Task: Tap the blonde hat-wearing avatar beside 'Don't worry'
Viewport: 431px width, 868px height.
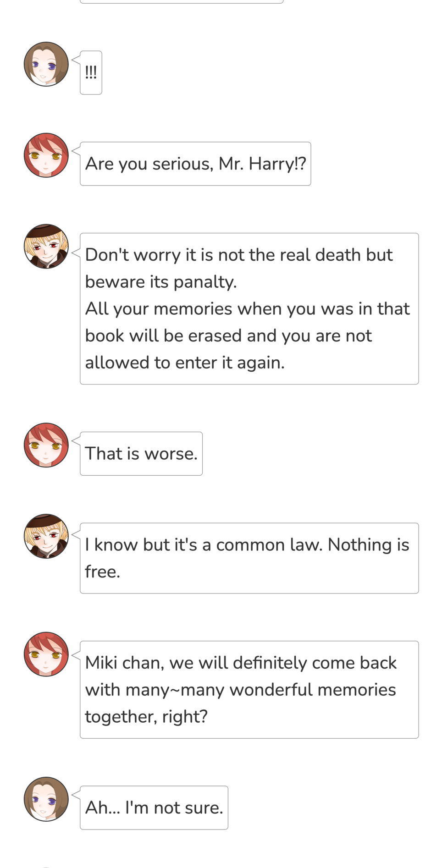Action: [46, 247]
